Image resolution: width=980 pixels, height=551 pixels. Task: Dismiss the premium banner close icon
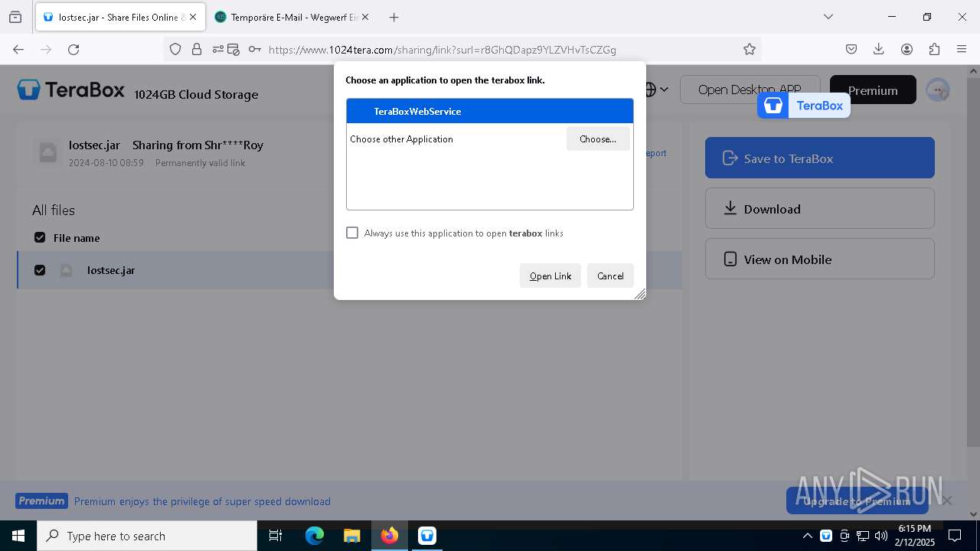point(947,500)
